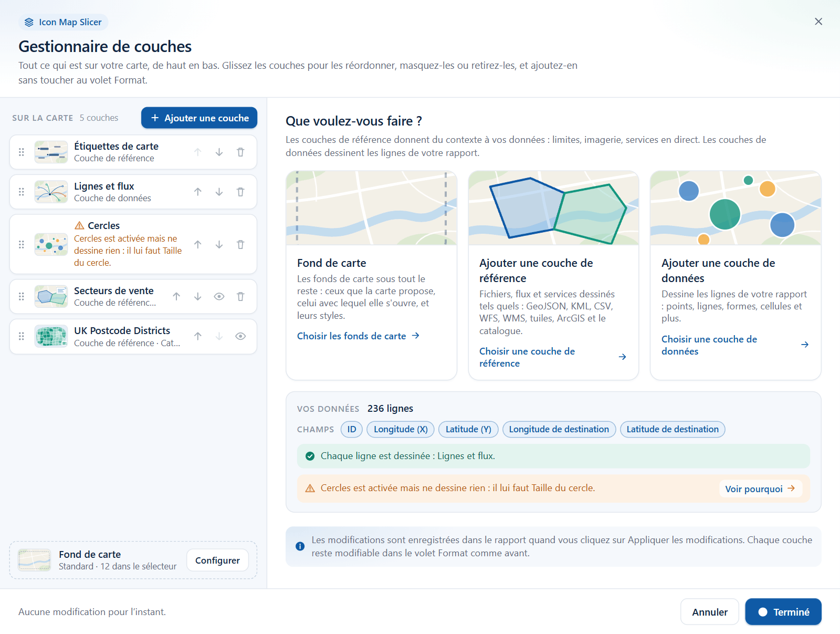Grab drag handle of UK Postcode Districts
840x634 pixels.
(22, 337)
